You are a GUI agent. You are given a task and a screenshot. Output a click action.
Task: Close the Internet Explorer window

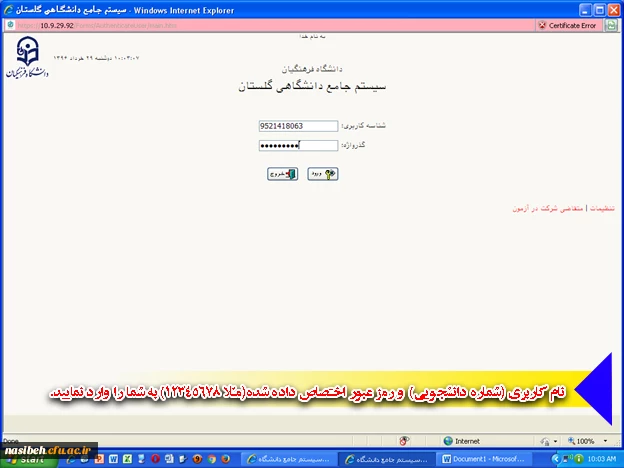613,9
